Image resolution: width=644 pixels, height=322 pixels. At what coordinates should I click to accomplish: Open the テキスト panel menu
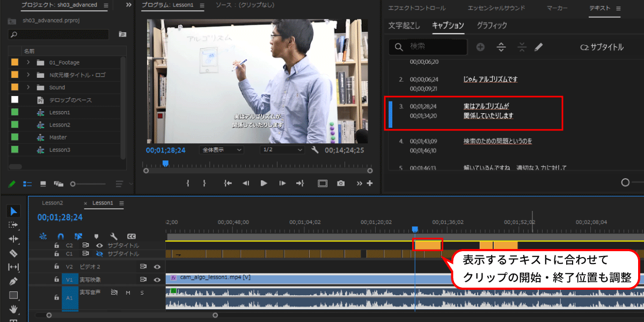pyautogui.click(x=618, y=9)
